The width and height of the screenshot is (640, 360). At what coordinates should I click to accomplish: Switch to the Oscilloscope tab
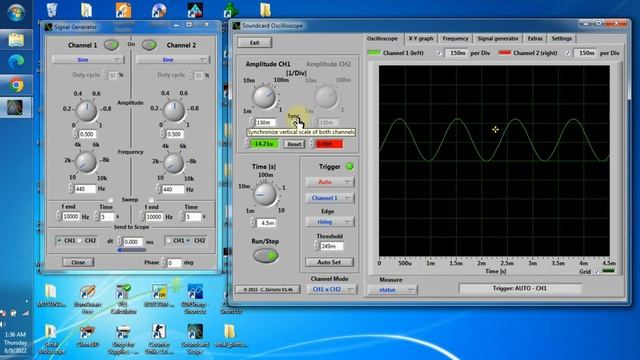coord(382,38)
